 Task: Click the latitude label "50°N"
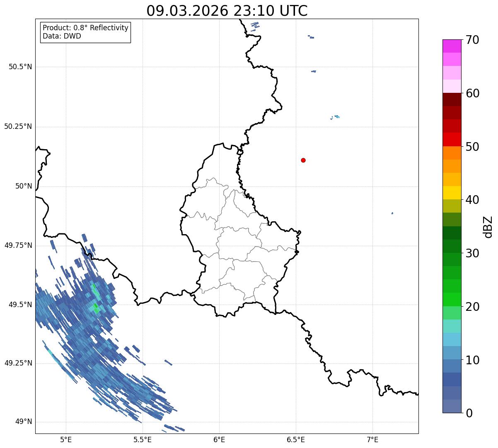pos(24,186)
